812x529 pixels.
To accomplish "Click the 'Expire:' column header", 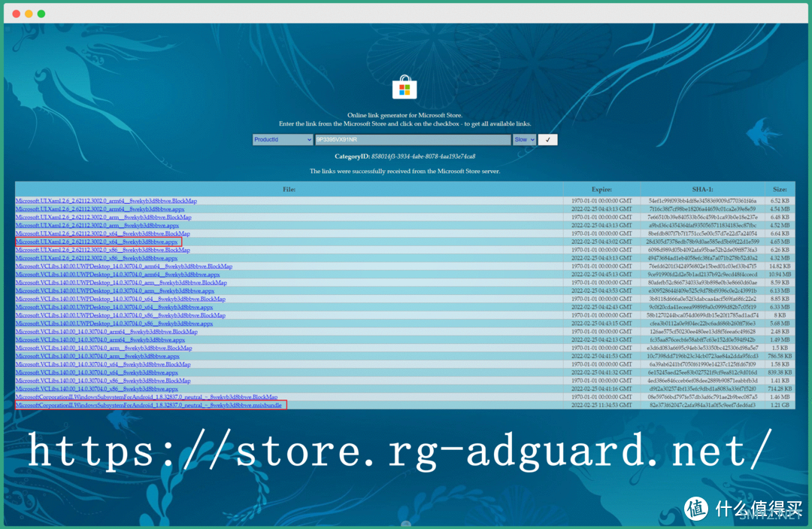I will point(601,189).
